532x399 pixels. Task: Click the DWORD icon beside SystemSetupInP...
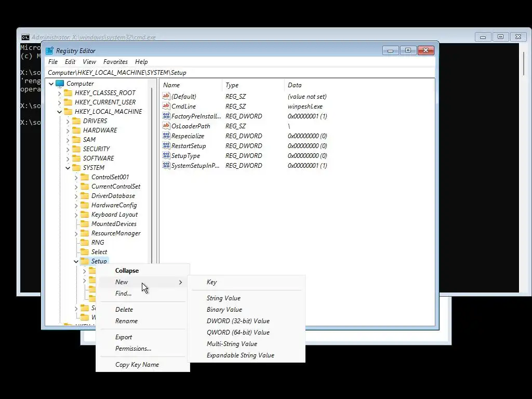(x=166, y=165)
